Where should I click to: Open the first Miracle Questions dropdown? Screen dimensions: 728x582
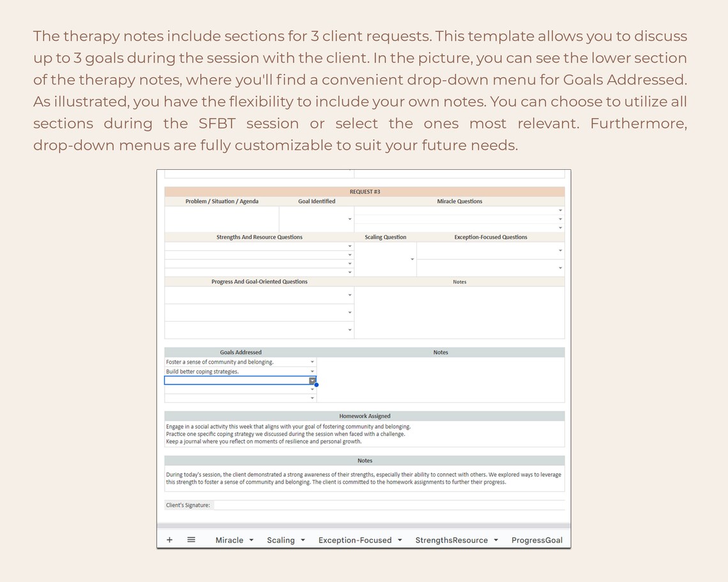(560, 209)
